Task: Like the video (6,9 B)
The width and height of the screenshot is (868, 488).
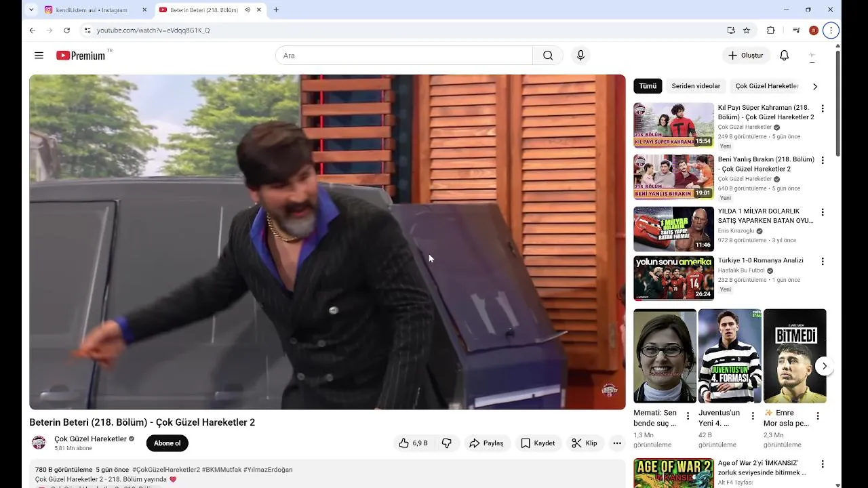Action: 413,443
